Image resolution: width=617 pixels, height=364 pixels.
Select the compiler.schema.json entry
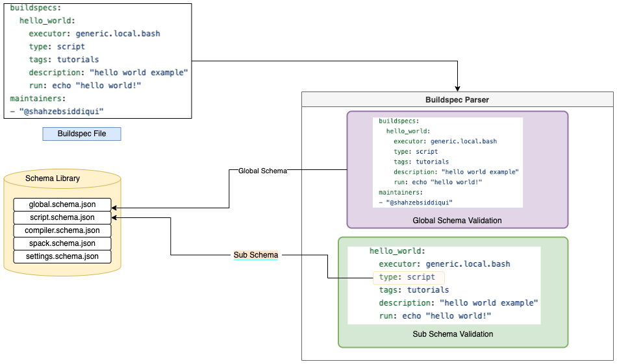click(x=62, y=230)
